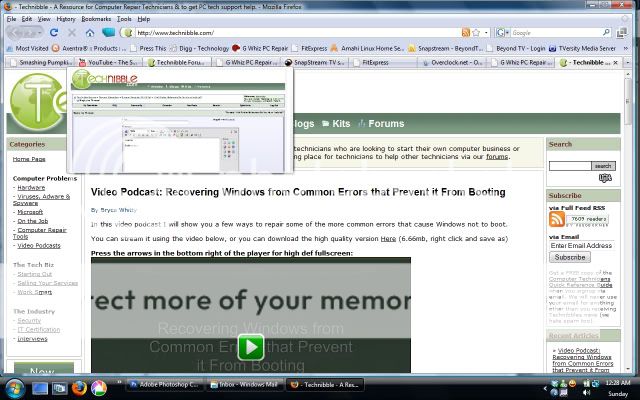Go to the Firefox home page icon

tap(90, 32)
